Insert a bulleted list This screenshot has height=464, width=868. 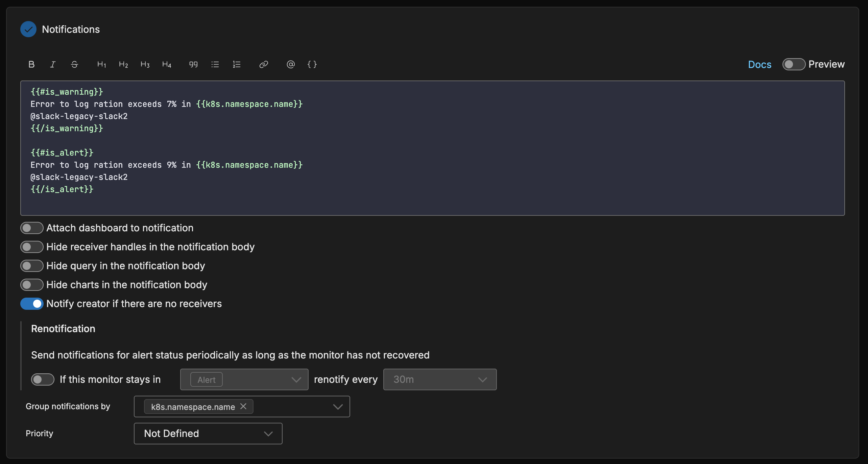215,64
